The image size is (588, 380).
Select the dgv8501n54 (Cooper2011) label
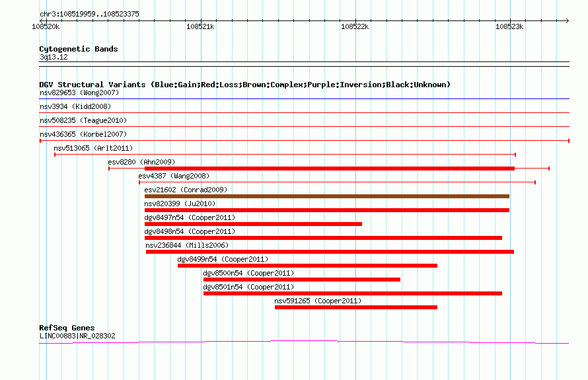click(x=248, y=287)
